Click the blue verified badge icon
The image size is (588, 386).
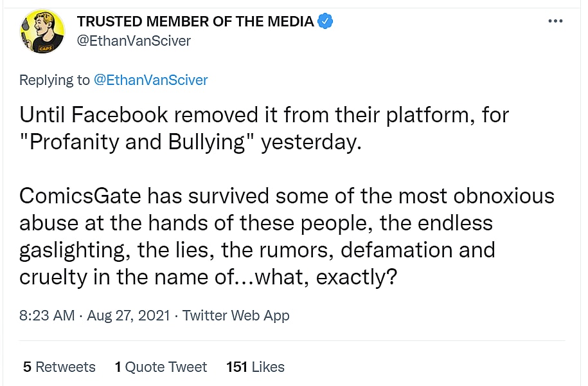[326, 21]
